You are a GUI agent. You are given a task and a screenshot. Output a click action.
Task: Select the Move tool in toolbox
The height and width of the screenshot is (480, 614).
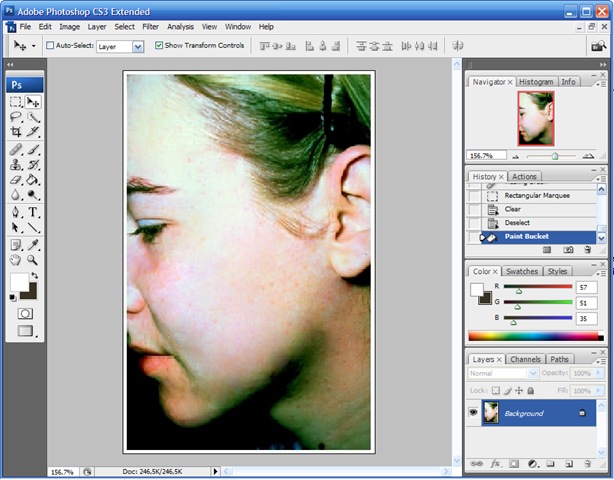33,102
